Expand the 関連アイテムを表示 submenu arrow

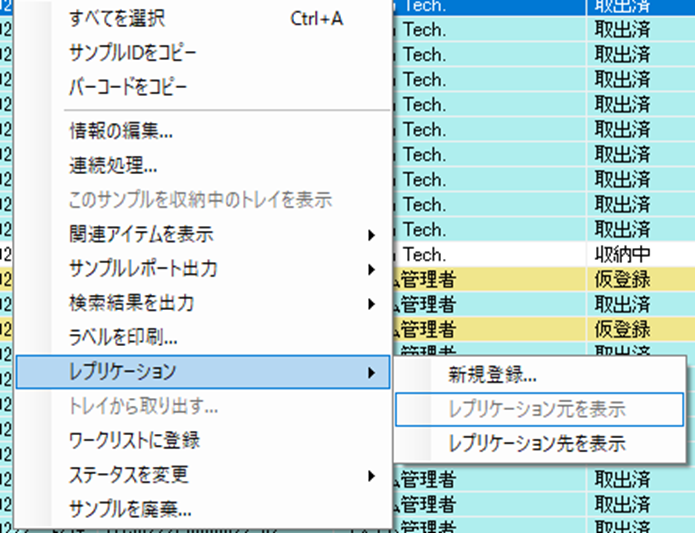point(372,235)
